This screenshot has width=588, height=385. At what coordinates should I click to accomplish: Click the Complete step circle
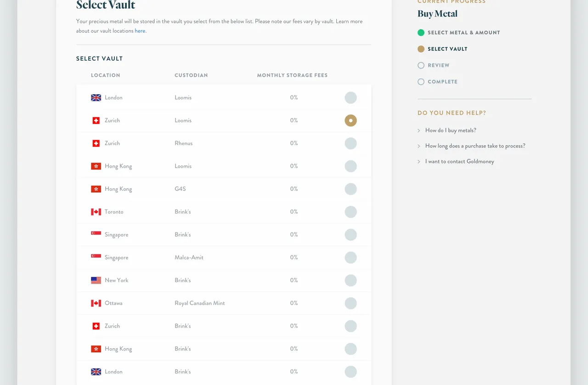click(x=421, y=82)
